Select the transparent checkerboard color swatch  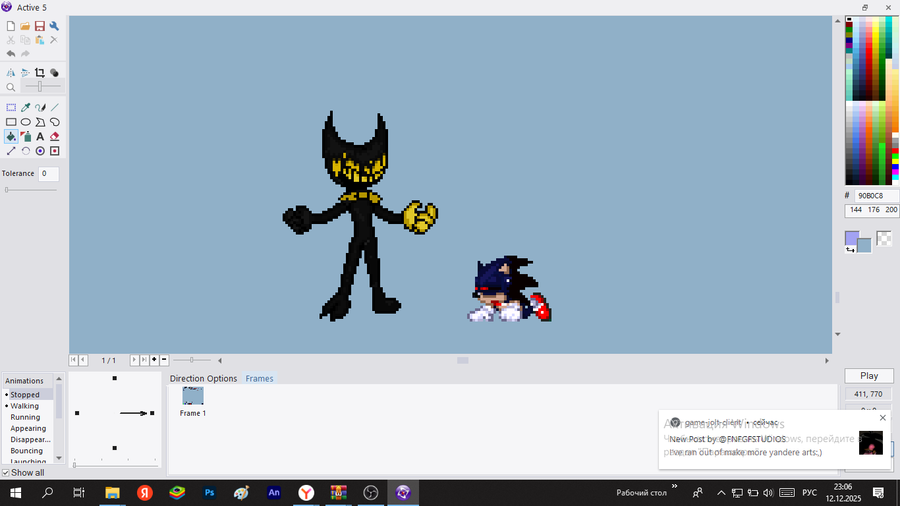coord(884,239)
